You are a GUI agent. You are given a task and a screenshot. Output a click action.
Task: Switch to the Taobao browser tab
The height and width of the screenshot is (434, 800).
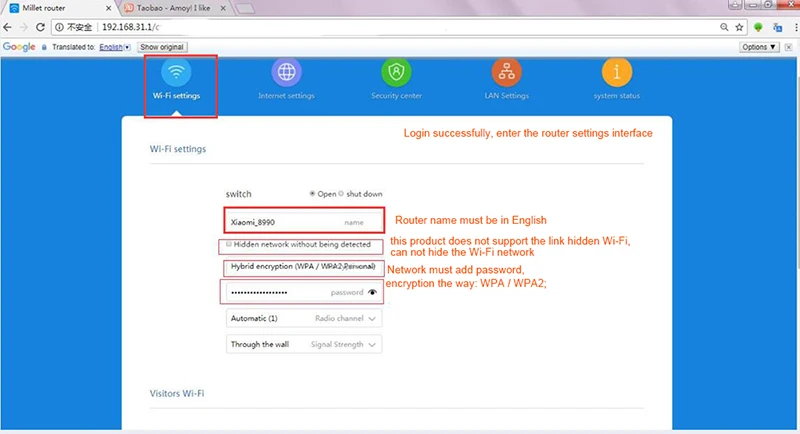(x=173, y=8)
